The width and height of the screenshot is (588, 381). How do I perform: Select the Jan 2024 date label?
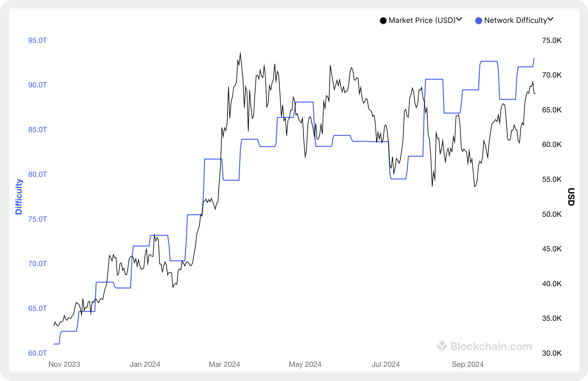145,364
